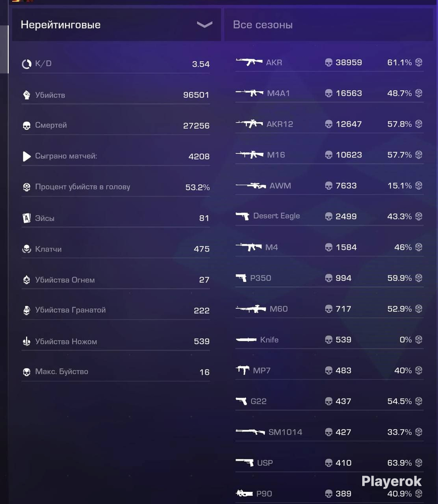This screenshot has height=504, width=438.
Task: Click the Эйсы ace card icon
Action: 27,218
